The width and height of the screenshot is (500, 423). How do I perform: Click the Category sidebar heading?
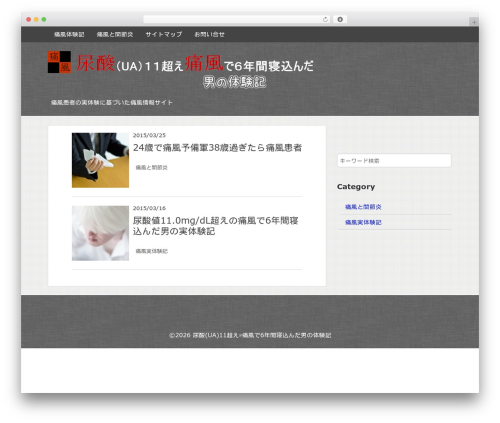pos(356,187)
